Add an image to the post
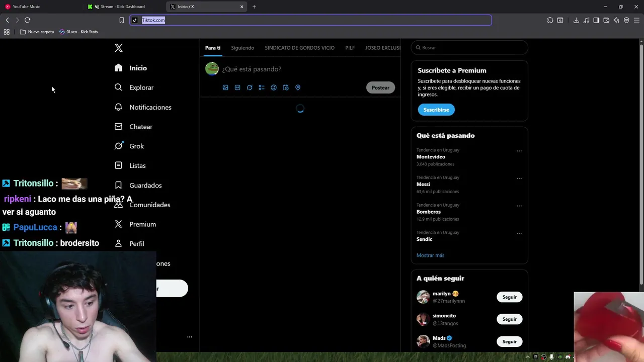 click(225, 87)
